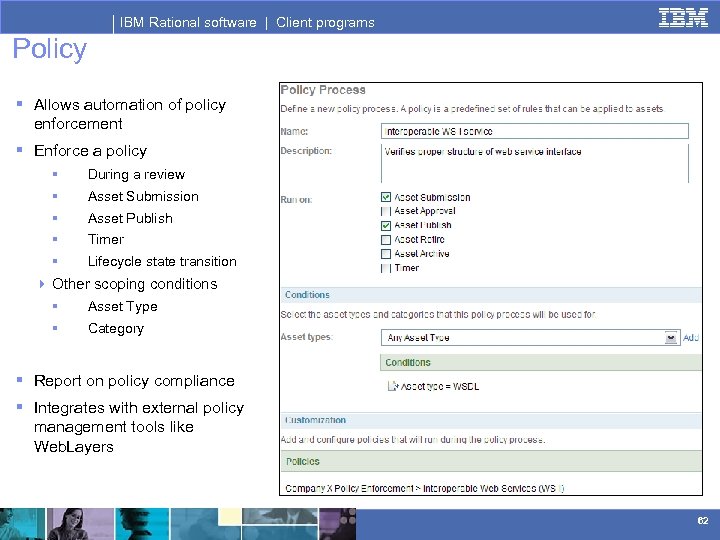Viewport: 720px width, 540px height.
Task: Click the Integrates with external policy bullet
Action: tap(139, 428)
